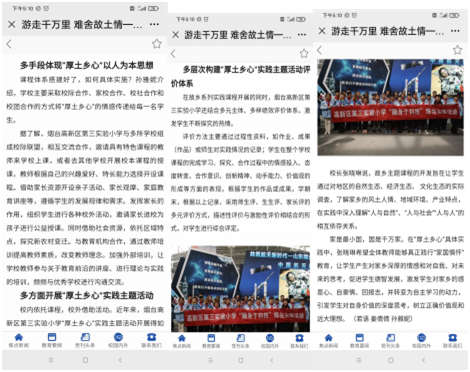Open 焦点新闻 home tab in left phone screen
The image size is (470, 372).
point(19,340)
